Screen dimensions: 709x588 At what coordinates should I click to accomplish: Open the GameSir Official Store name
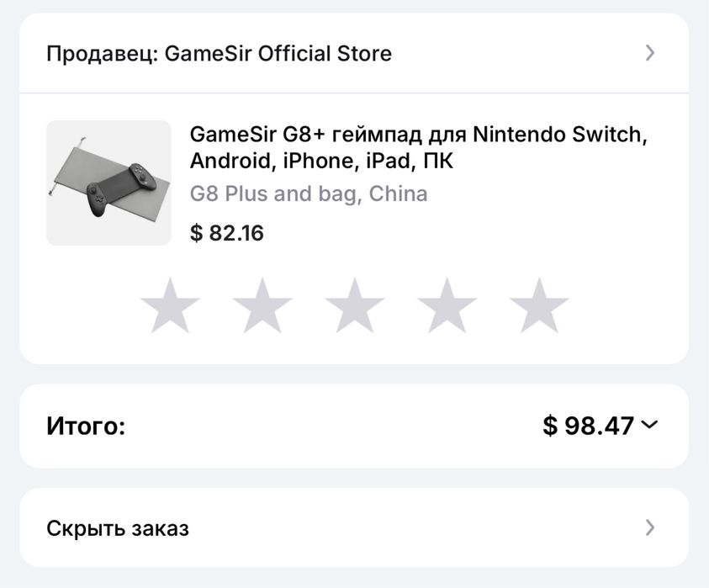tap(278, 54)
